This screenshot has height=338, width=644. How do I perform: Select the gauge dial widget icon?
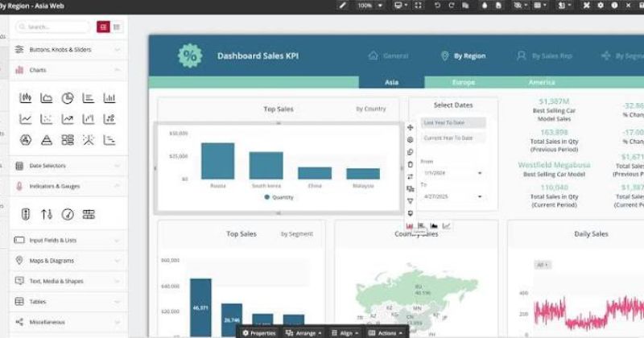click(x=68, y=214)
